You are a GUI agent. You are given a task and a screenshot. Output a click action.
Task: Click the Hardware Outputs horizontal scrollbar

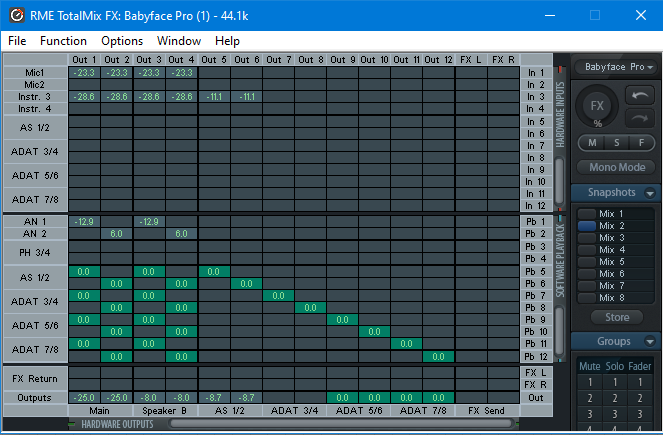click(x=342, y=423)
